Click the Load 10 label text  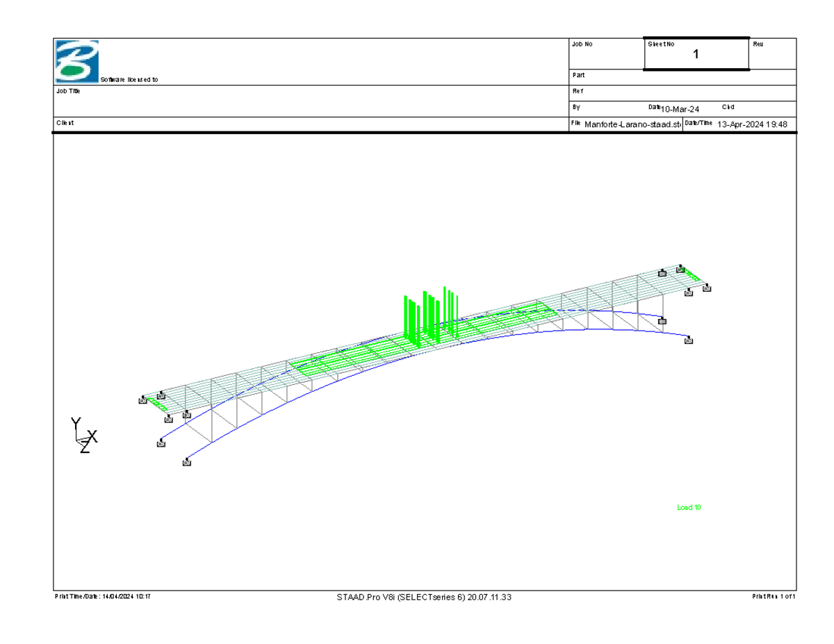(690, 507)
